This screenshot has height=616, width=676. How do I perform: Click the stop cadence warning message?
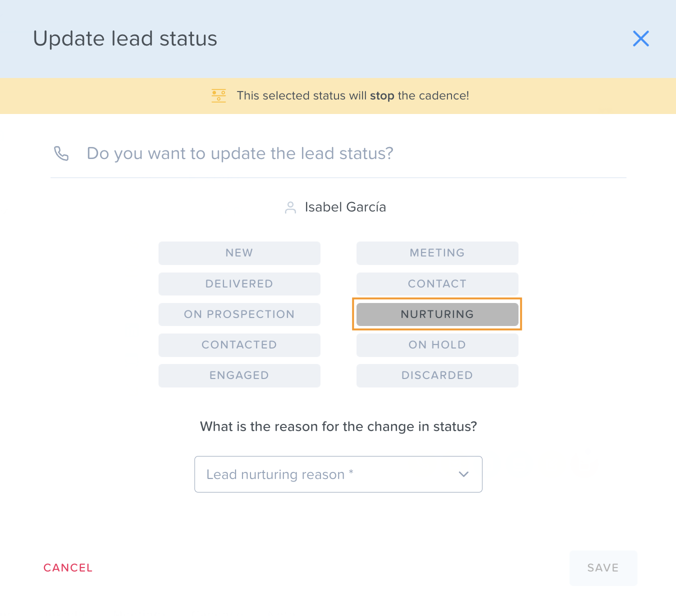click(x=353, y=95)
